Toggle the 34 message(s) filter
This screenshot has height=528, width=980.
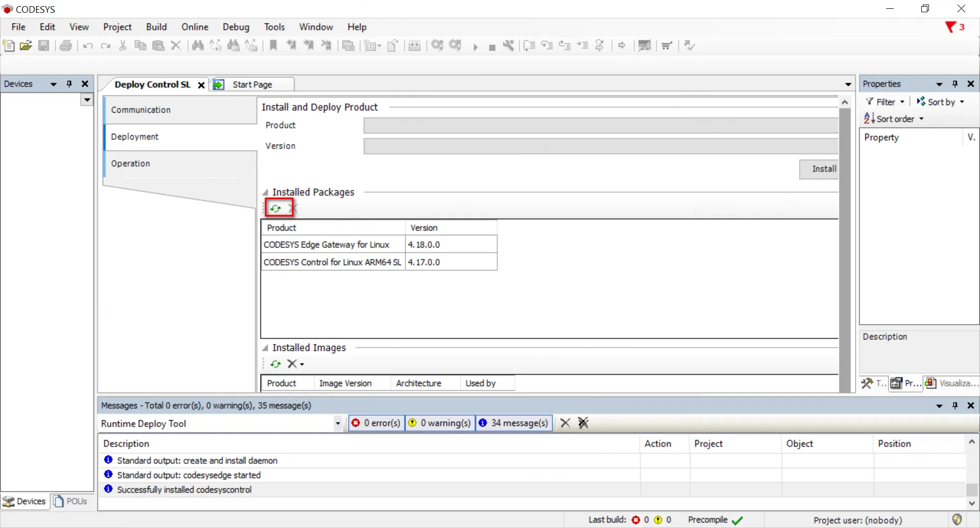513,423
